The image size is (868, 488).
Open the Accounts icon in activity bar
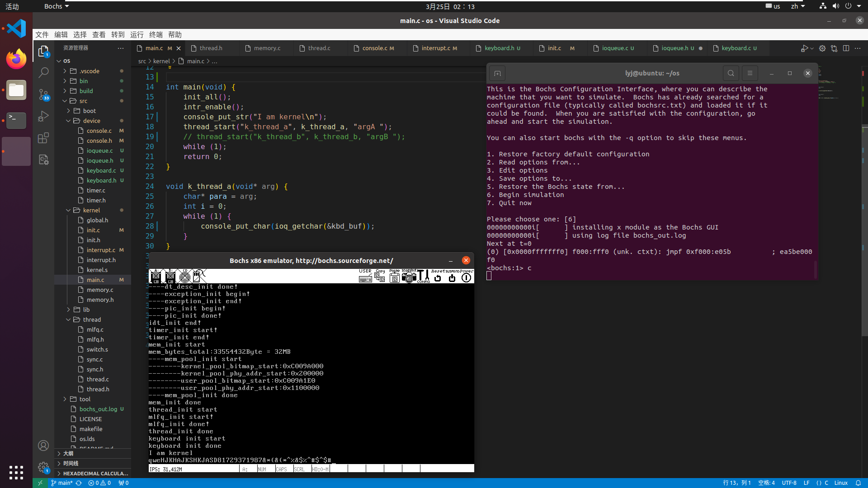tap(43, 446)
